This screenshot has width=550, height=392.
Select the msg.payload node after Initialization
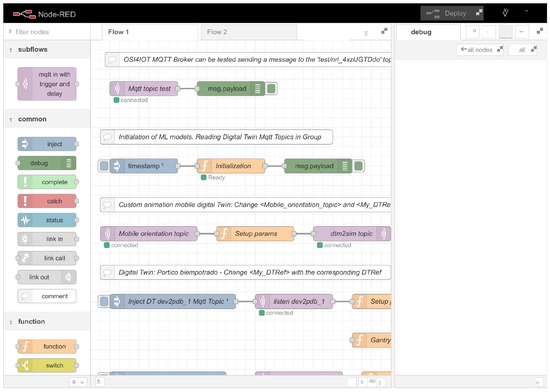[x=318, y=166]
